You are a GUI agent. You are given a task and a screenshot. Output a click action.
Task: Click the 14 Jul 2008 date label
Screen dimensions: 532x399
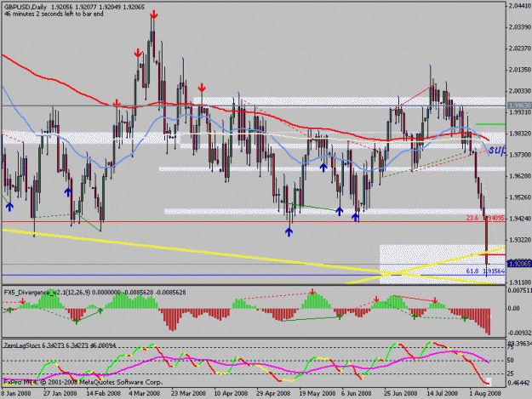click(443, 393)
